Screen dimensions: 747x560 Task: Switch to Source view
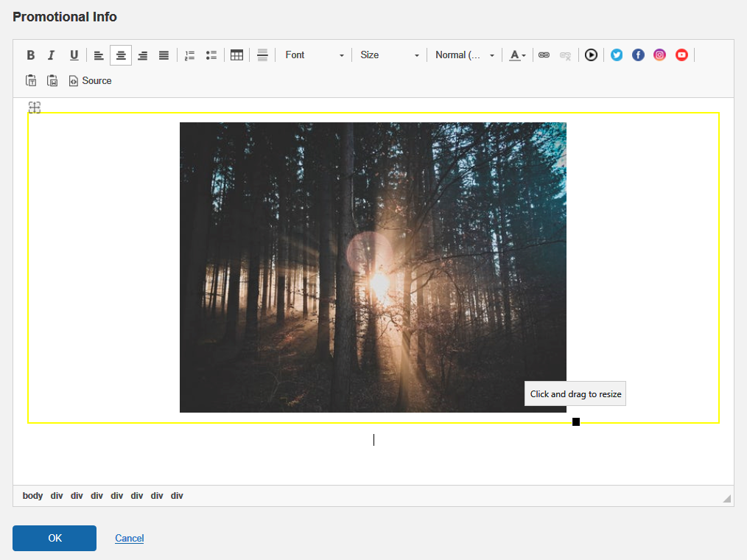90,81
